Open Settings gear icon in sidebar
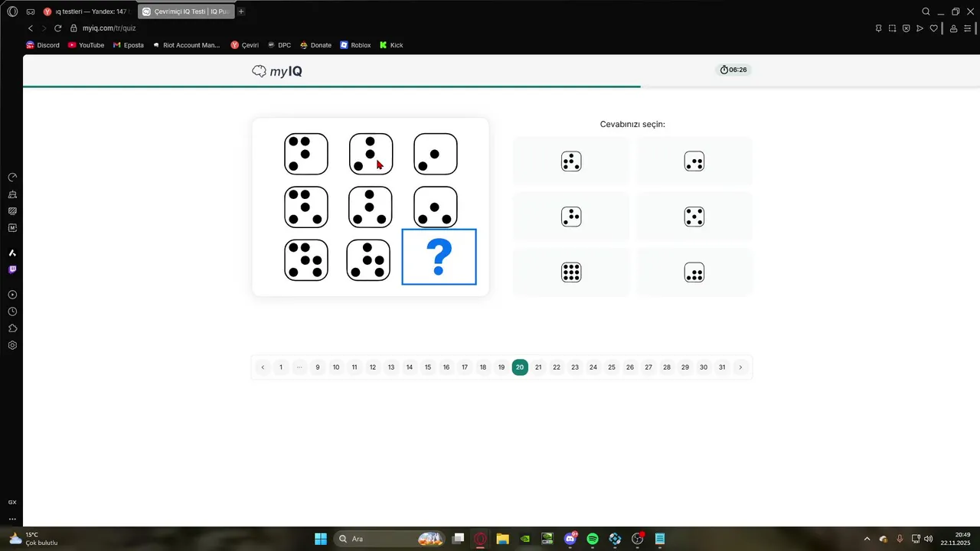Image resolution: width=980 pixels, height=551 pixels. click(12, 345)
